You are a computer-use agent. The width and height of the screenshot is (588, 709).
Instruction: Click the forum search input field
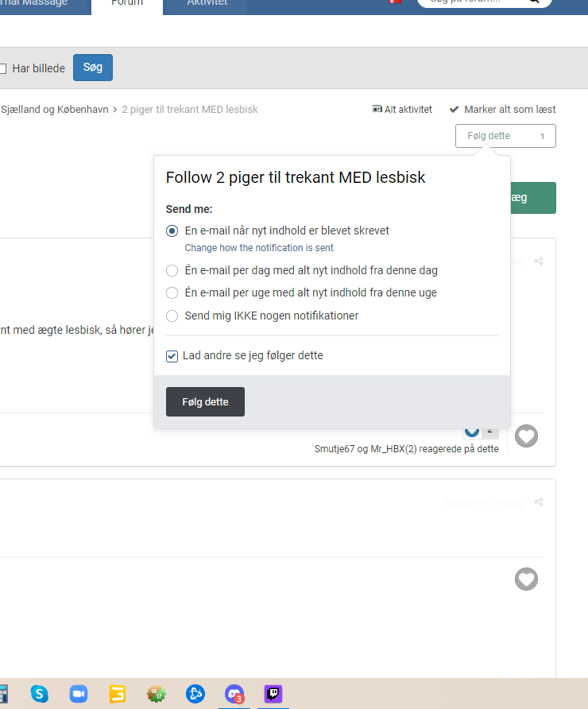pos(469,2)
